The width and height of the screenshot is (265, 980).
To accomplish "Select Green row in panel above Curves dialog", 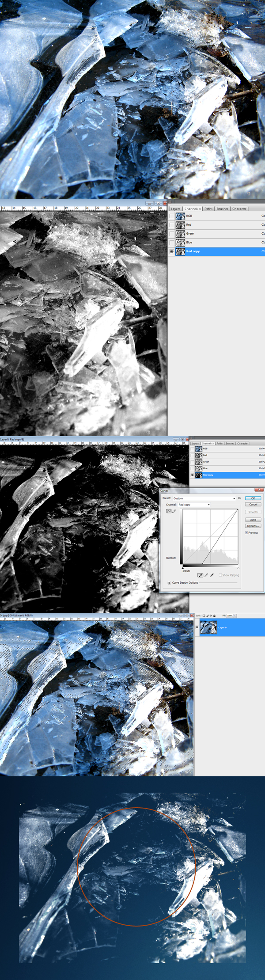I will (227, 462).
